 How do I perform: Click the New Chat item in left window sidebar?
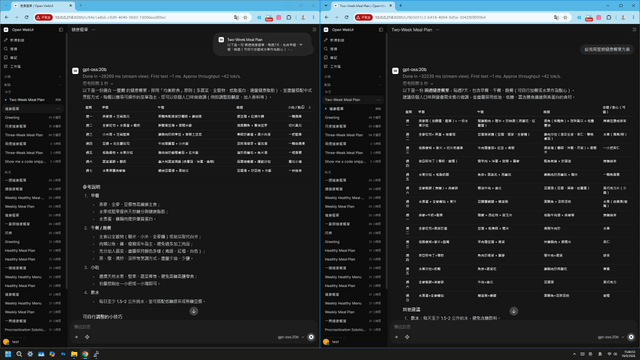(33, 40)
